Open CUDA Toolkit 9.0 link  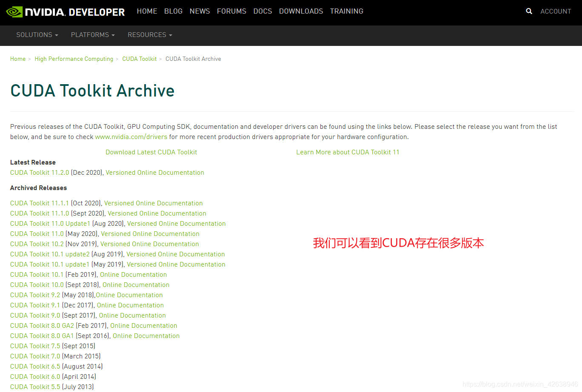pos(35,315)
